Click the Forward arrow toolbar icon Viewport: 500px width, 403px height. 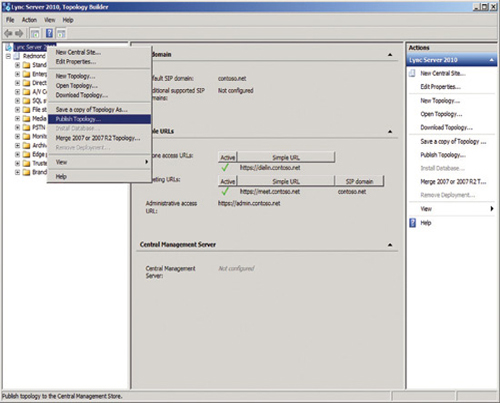click(x=19, y=33)
